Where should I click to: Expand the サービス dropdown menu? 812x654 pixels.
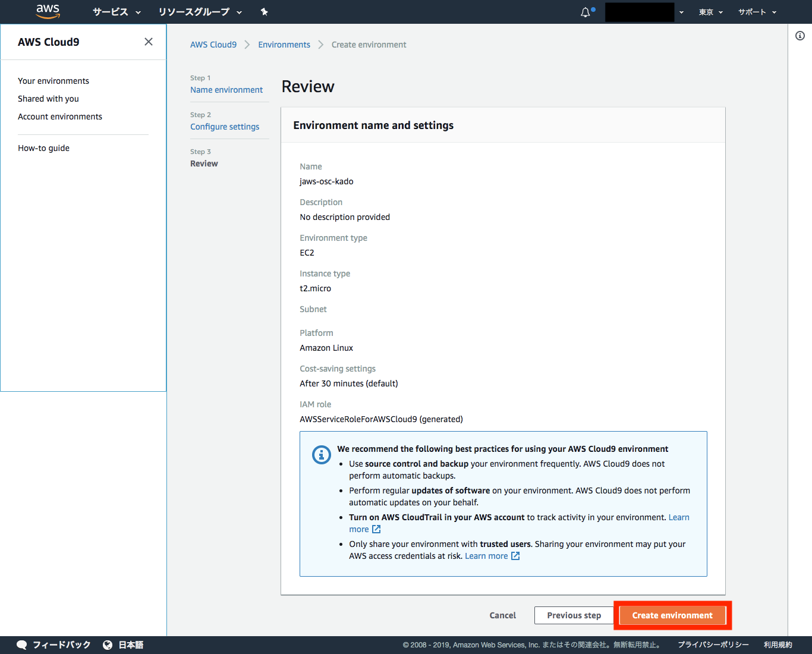(117, 12)
